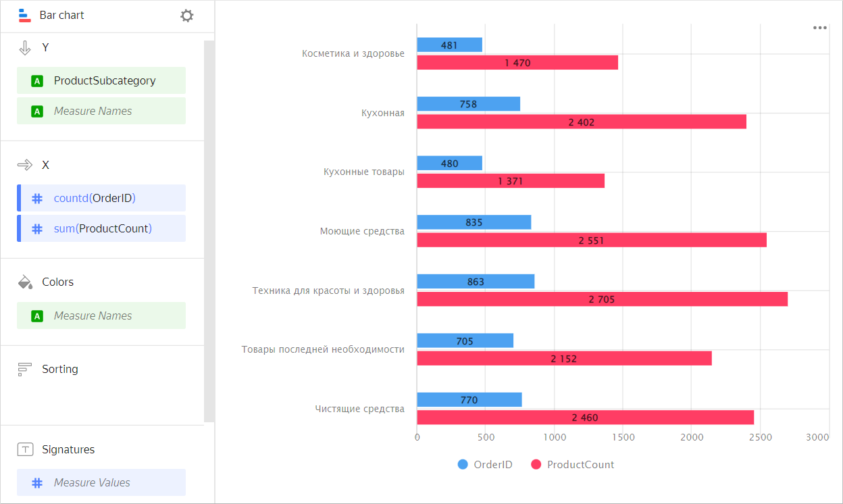The image size is (843, 504).
Task: Open the chart options ellipsis menu
Action: click(x=819, y=28)
